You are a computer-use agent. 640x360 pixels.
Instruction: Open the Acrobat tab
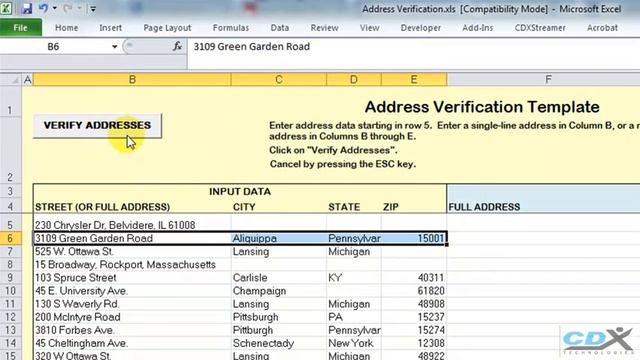pos(602,28)
